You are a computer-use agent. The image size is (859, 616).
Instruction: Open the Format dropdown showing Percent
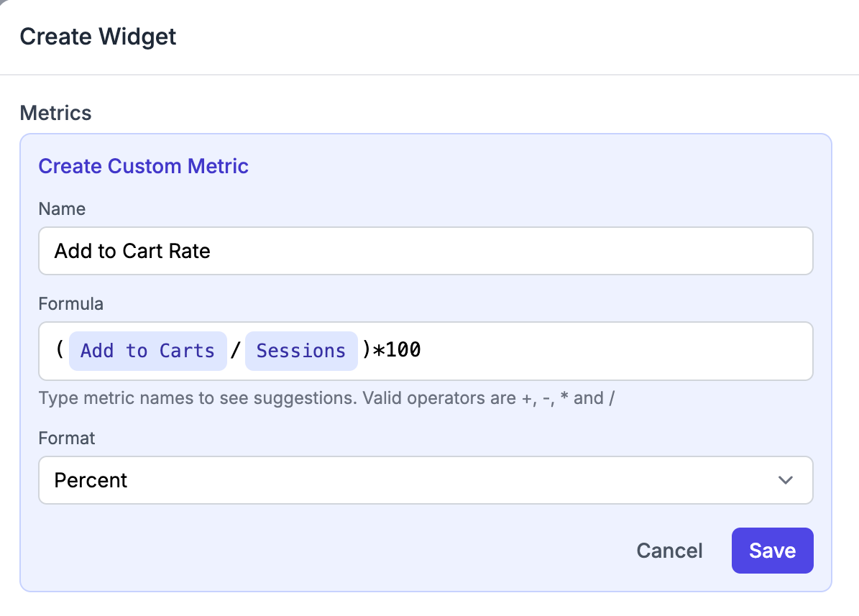coord(425,480)
